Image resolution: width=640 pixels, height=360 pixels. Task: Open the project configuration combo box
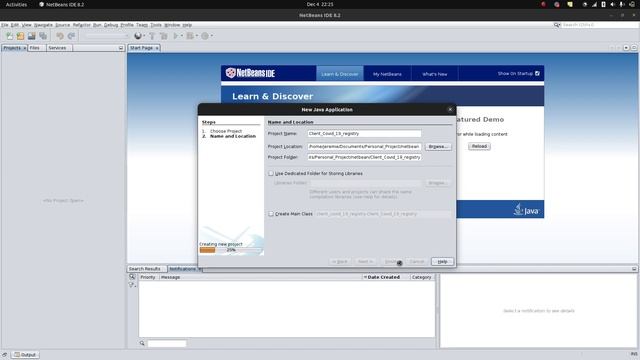pyautogui.click(x=107, y=36)
